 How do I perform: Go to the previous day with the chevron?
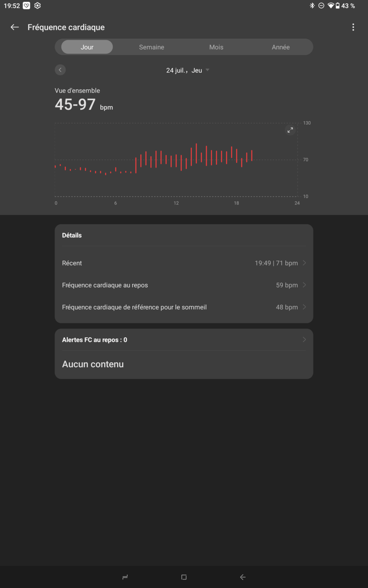tap(60, 70)
